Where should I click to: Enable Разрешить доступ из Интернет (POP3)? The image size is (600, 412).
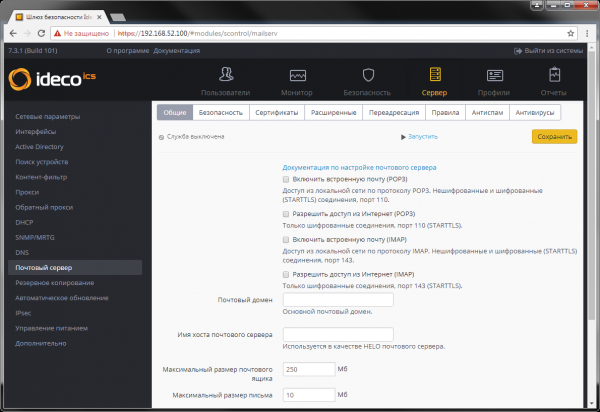(x=286, y=214)
